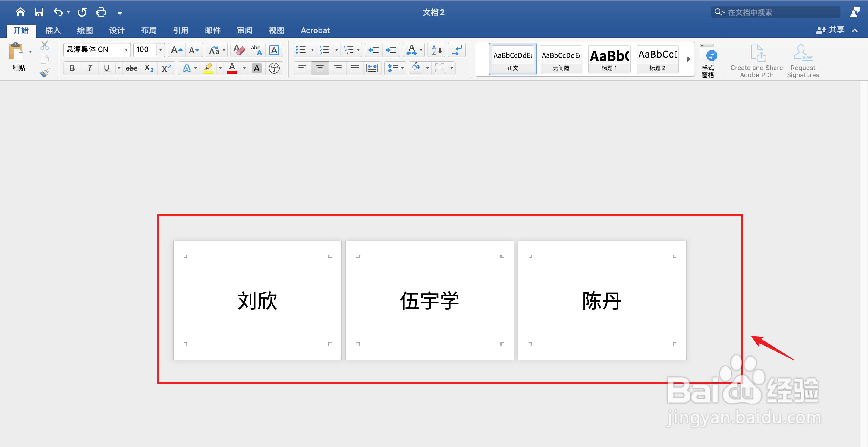Increase paragraph indent

pos(391,50)
